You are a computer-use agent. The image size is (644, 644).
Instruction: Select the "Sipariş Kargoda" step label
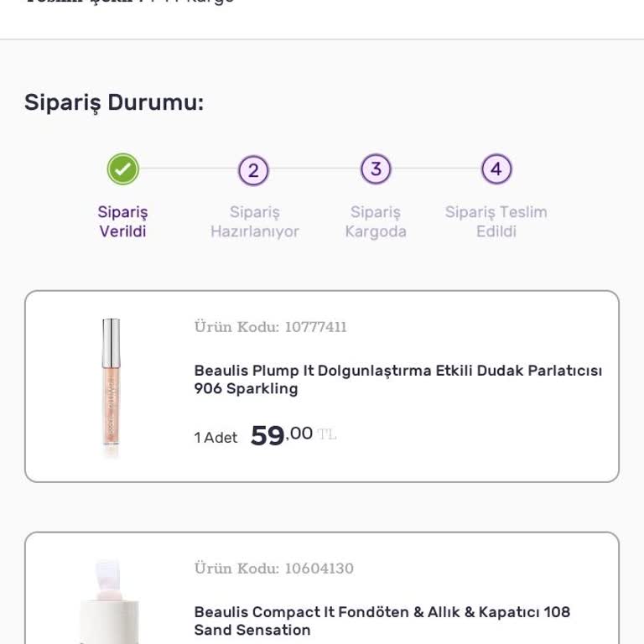(376, 222)
